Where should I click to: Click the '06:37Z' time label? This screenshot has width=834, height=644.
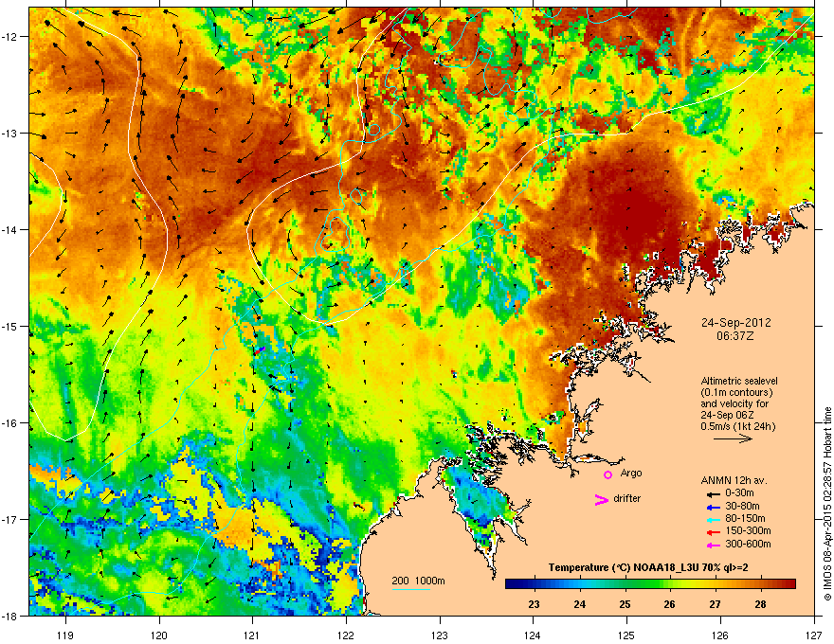pos(735,336)
